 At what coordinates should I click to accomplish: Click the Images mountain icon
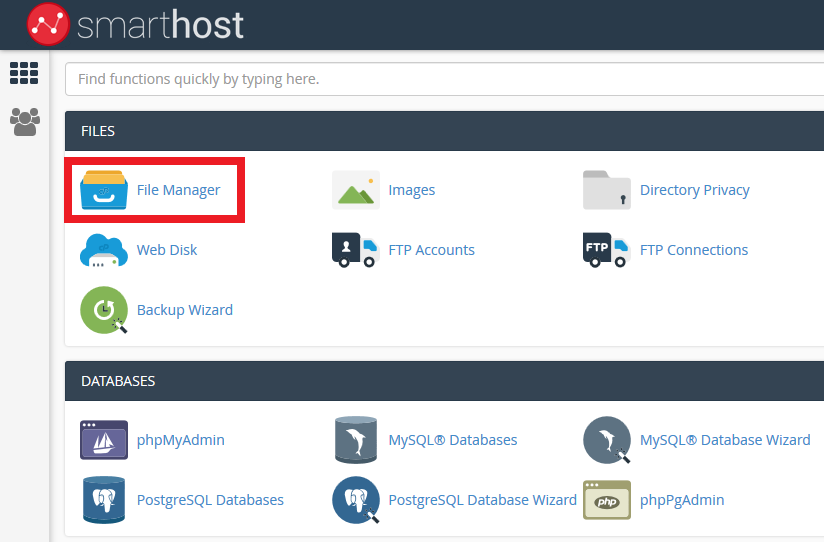pyautogui.click(x=356, y=190)
